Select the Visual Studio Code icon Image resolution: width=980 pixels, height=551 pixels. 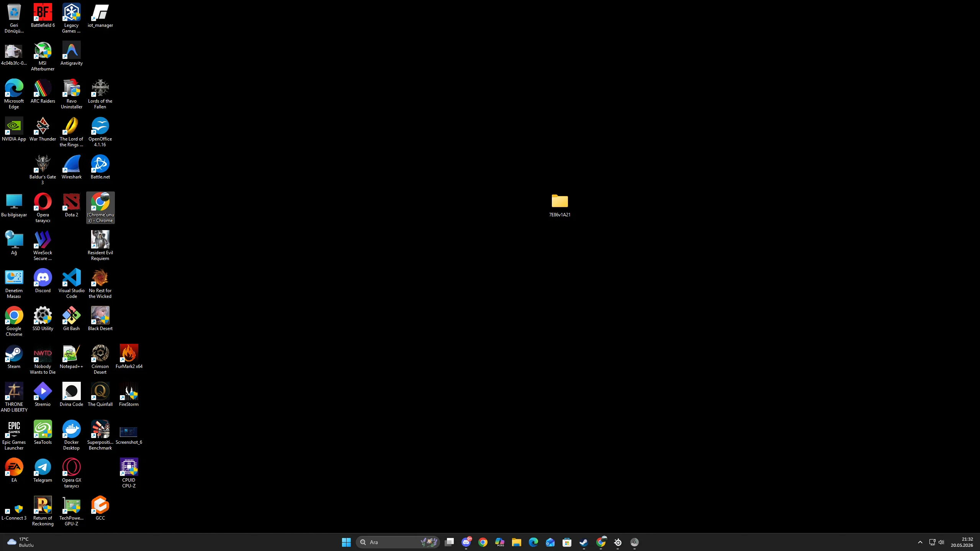coord(71,284)
